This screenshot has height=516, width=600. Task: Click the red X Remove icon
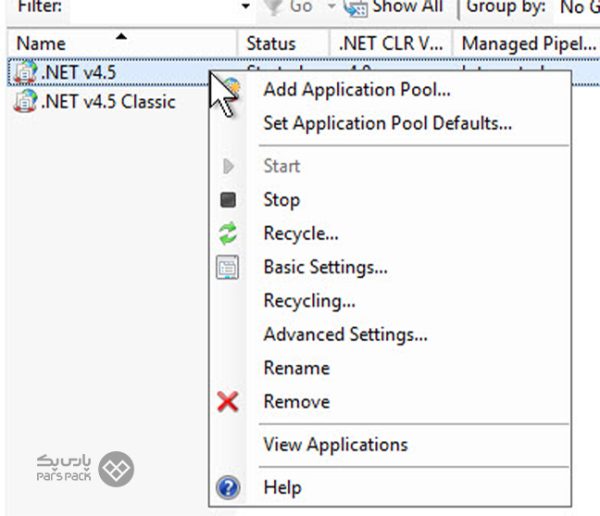pyautogui.click(x=228, y=402)
